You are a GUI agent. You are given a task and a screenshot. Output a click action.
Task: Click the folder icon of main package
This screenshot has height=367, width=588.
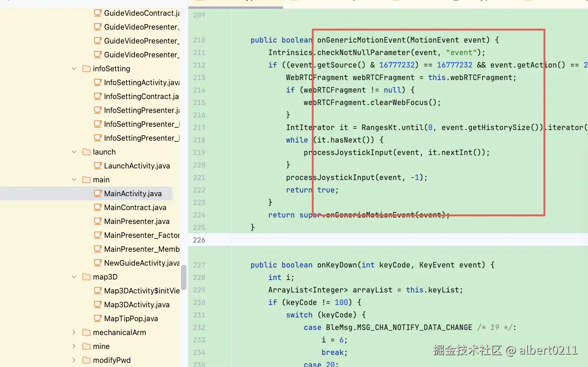[87, 180]
